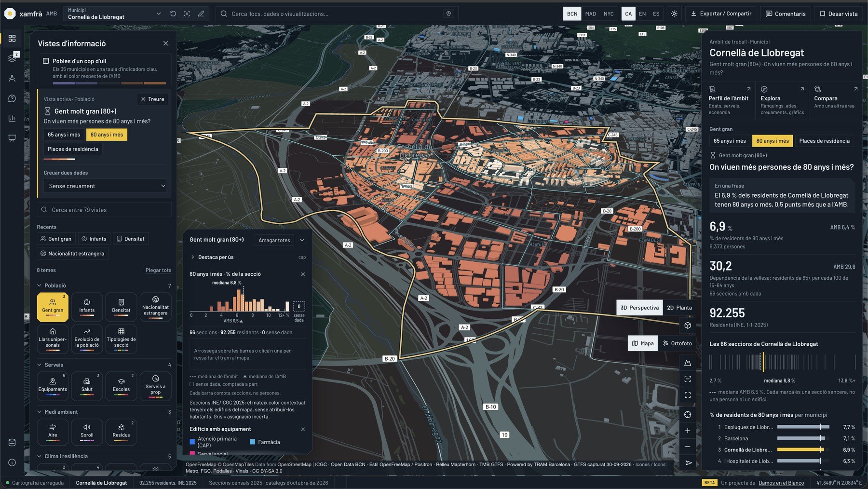Open the Municipi Cornellà de Llobregat dropdown
868x489 pixels.
114,14
